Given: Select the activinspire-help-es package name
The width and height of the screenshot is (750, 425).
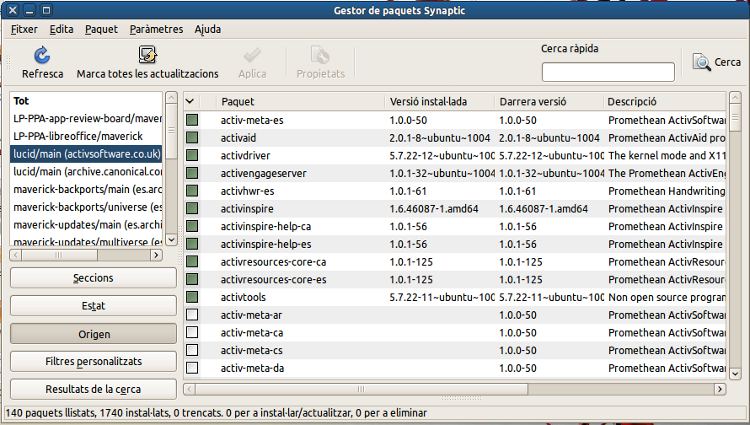Looking at the screenshot, I should pyautogui.click(x=266, y=244).
